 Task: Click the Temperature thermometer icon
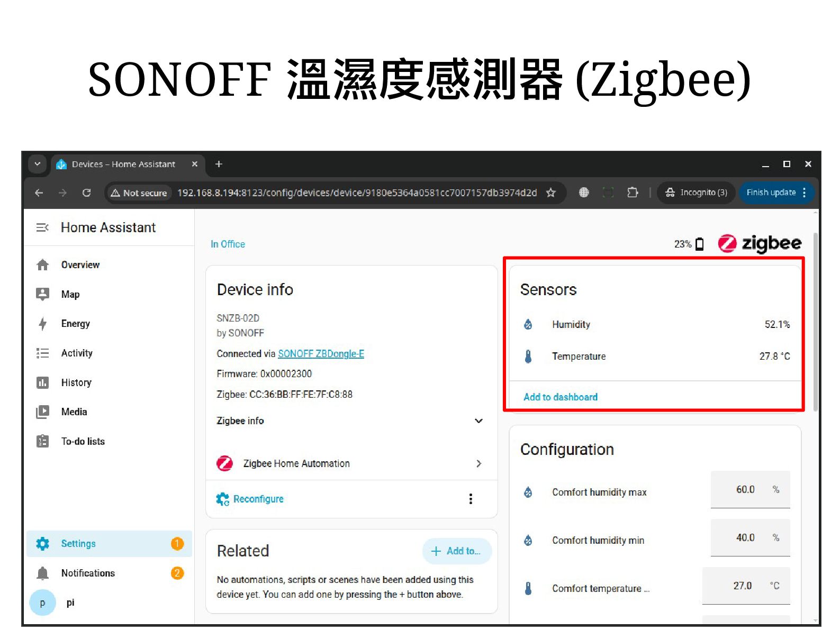click(528, 357)
